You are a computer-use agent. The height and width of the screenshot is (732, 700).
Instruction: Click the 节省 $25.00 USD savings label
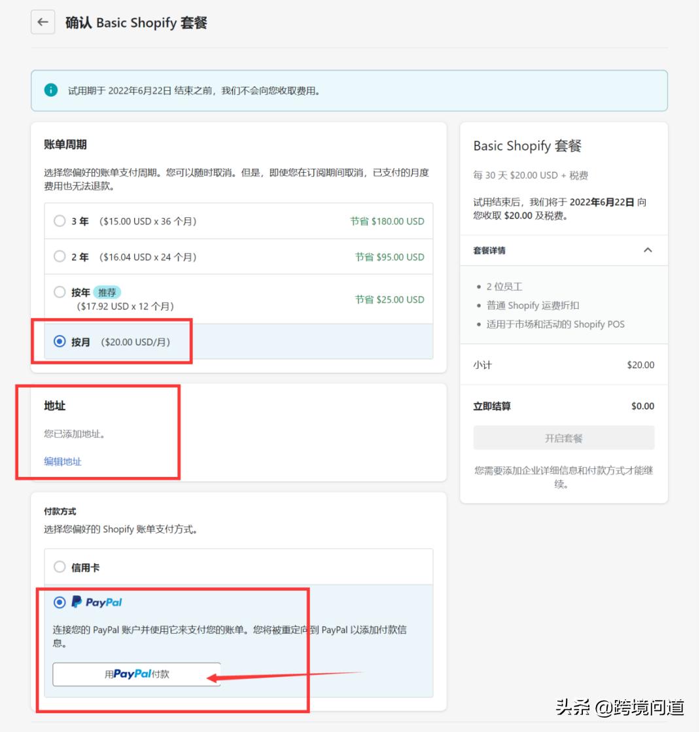point(391,299)
